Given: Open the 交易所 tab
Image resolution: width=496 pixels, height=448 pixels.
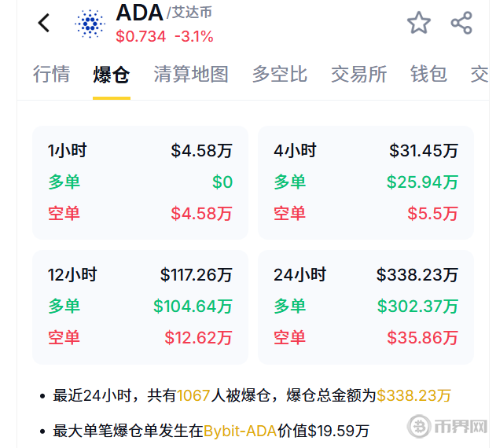Looking at the screenshot, I should [359, 75].
